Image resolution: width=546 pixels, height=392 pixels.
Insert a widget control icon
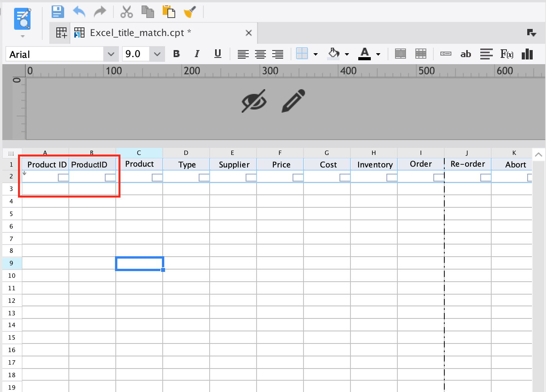(x=446, y=54)
